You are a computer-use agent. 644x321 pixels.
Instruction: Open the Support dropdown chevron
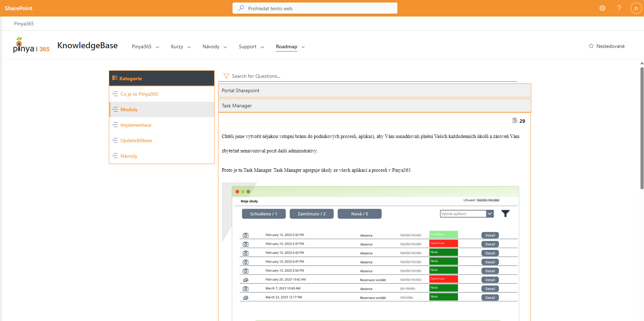(262, 47)
